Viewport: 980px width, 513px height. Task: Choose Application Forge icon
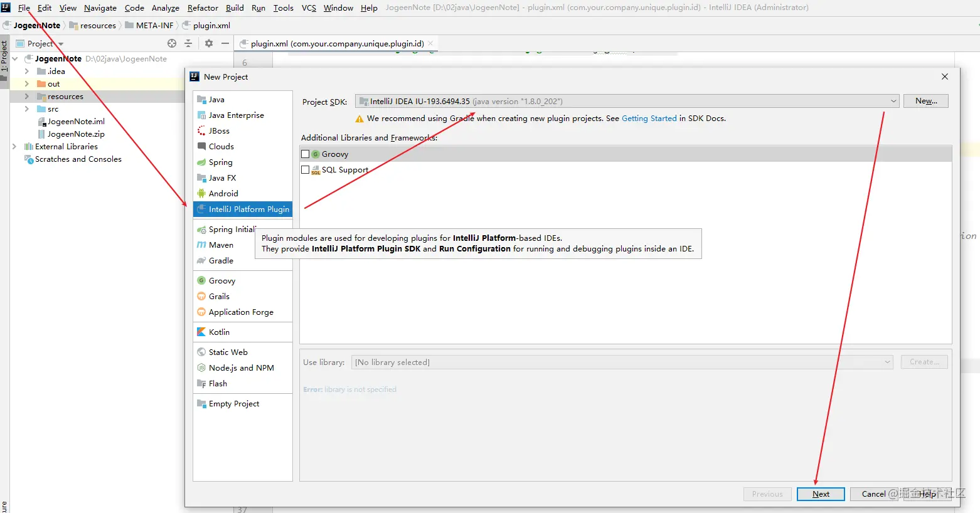[x=201, y=312]
